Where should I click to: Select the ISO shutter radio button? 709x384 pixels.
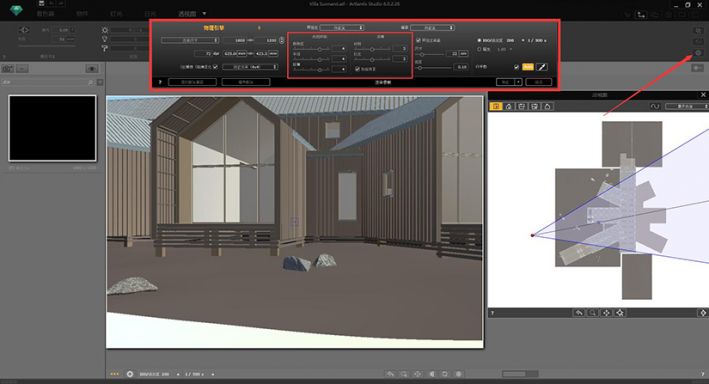(x=479, y=40)
